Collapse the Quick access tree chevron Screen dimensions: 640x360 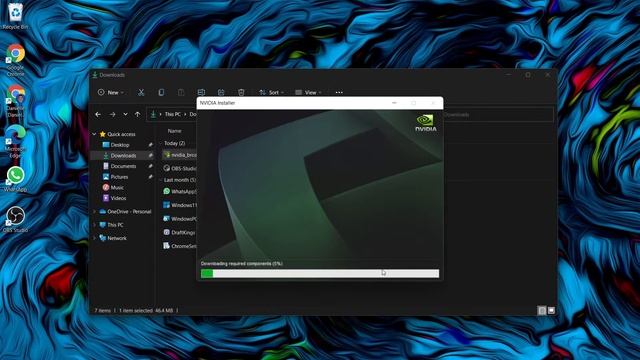pos(94,134)
